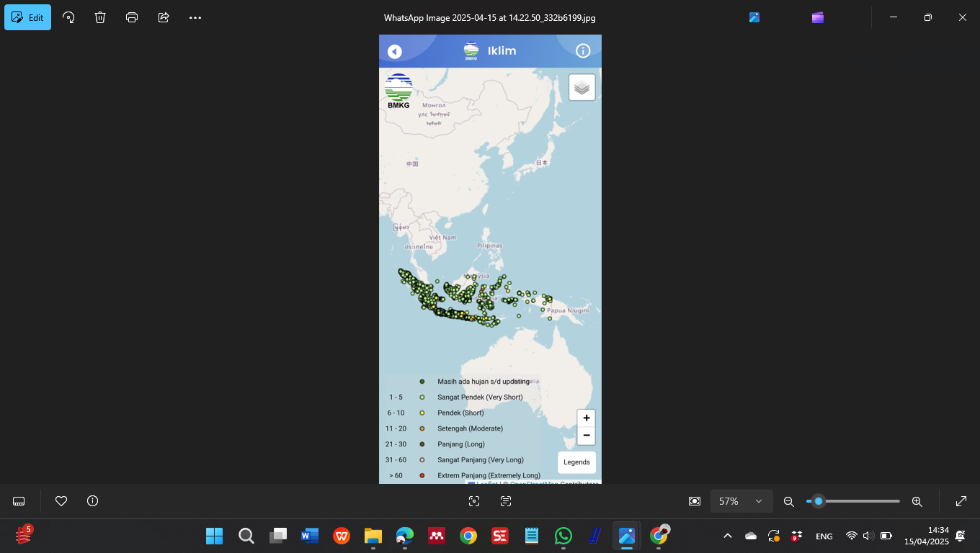Delete the photo with the trash icon
The width and height of the screenshot is (980, 553).
[x=100, y=17]
